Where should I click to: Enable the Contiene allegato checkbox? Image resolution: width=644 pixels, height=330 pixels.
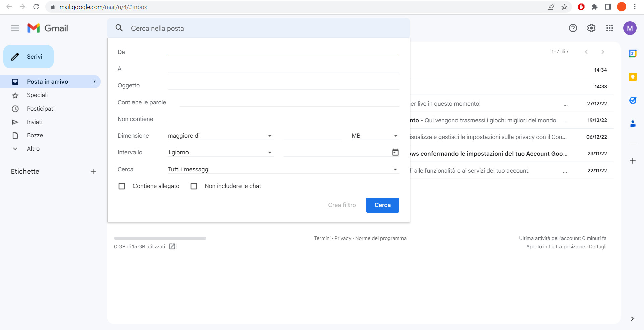click(122, 186)
